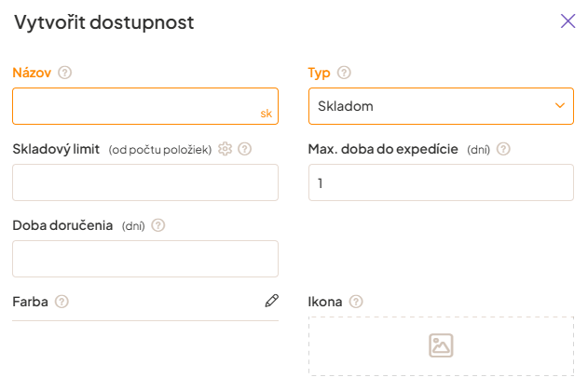The image size is (588, 391).
Task: Click the Farba pencil edit icon
Action: [x=271, y=301]
